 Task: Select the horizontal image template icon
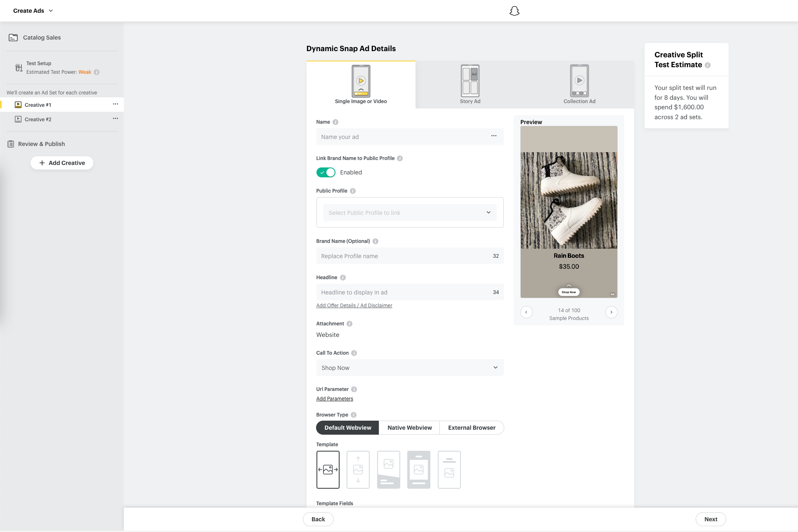tap(328, 469)
